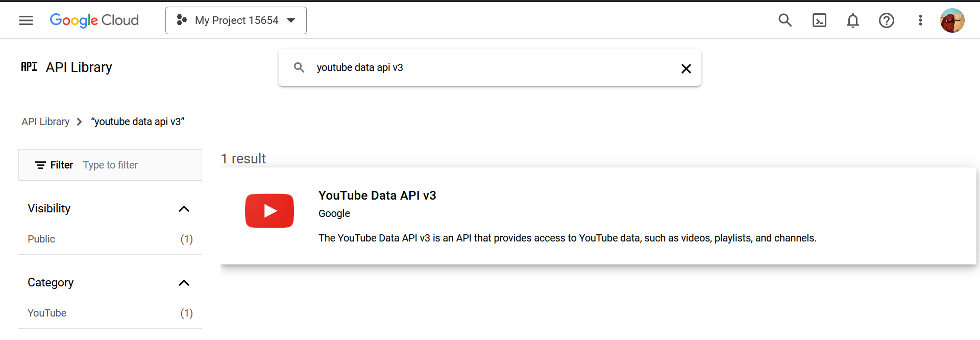Open your Google account avatar
Screen dimensions: 980x340
(x=952, y=20)
